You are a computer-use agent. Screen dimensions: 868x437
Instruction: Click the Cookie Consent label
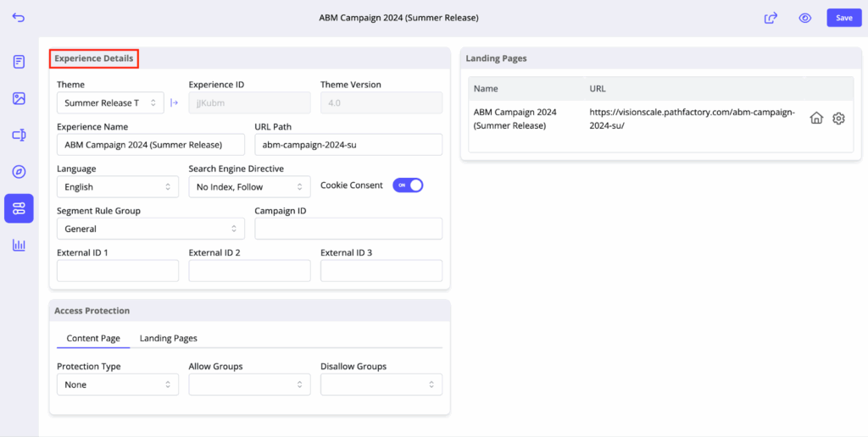[352, 185]
